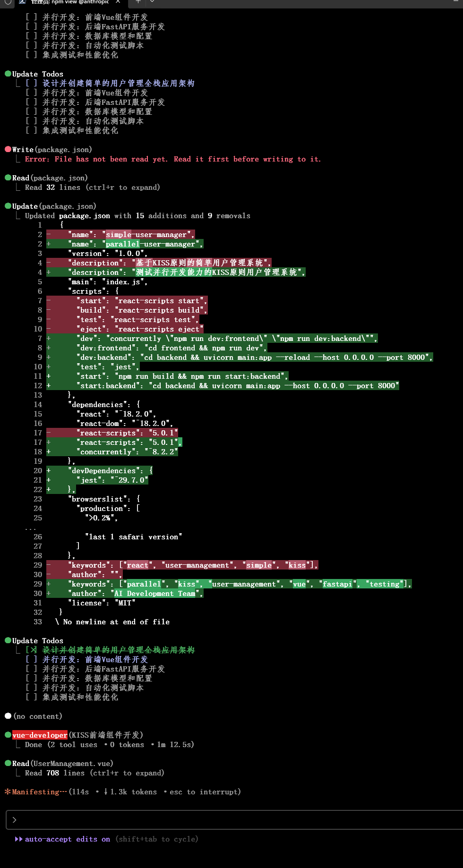Click the red status dot beside Write(package.json)
Viewport: 463px width, 868px height.
(x=8, y=149)
